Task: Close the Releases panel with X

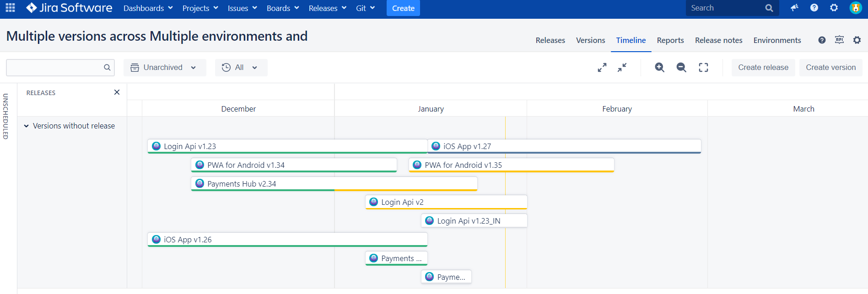Action: (117, 92)
